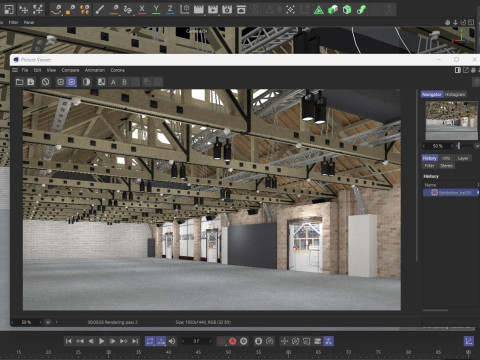Click the green pyramid wireframe icon
Image resolution: width=480 pixels, height=360 pixels.
(319, 10)
